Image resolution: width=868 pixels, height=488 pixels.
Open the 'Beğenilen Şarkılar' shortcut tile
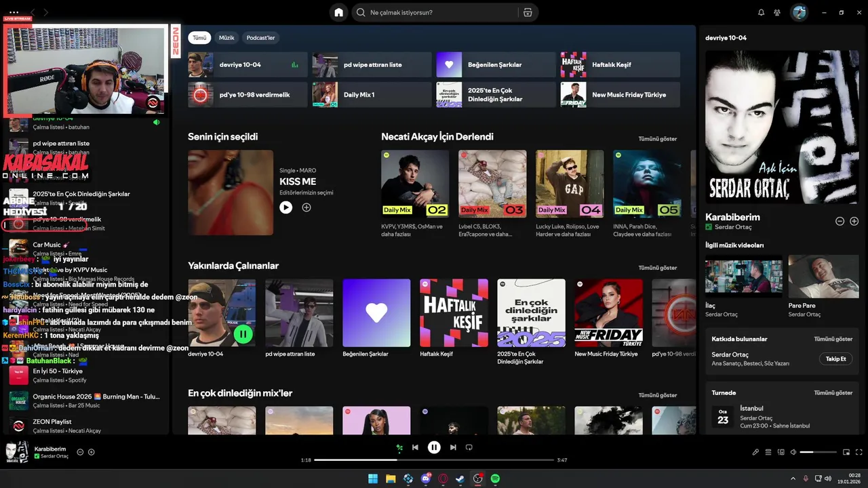pyautogui.click(x=496, y=65)
